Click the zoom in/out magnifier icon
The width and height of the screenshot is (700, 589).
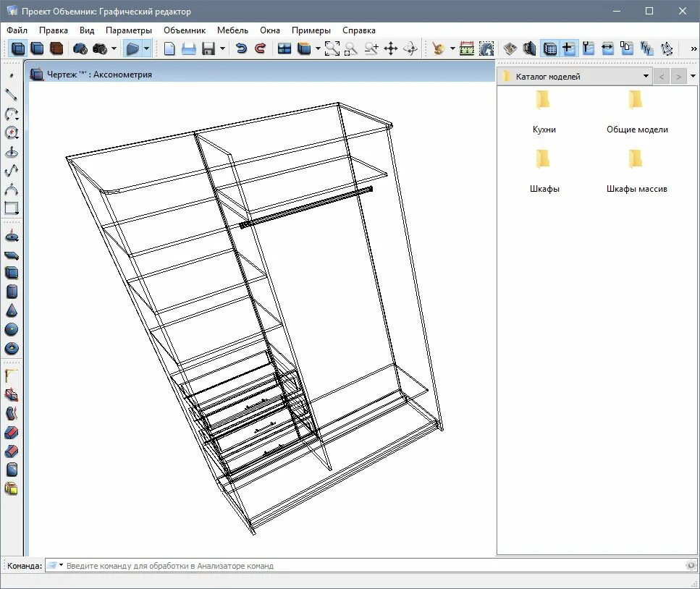coord(371,48)
